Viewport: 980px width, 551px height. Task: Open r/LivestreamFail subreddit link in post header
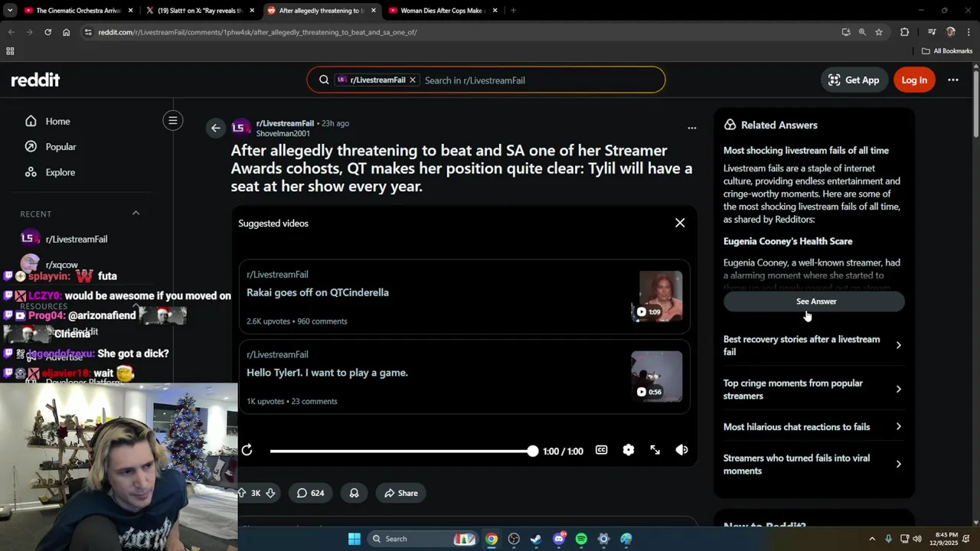tap(285, 123)
